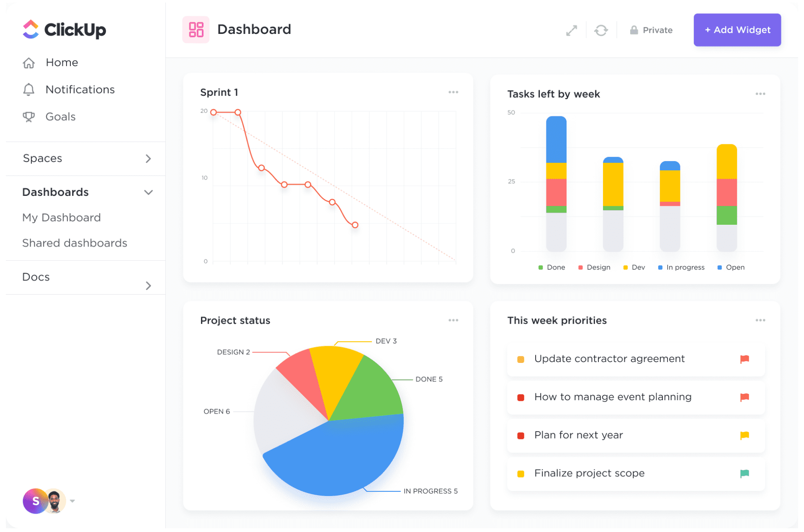
Task: Open Shared dashboards
Action: pyautogui.click(x=75, y=243)
